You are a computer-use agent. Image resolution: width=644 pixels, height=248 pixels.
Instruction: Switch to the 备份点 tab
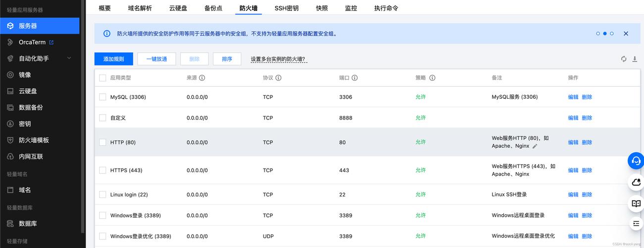[213, 8]
